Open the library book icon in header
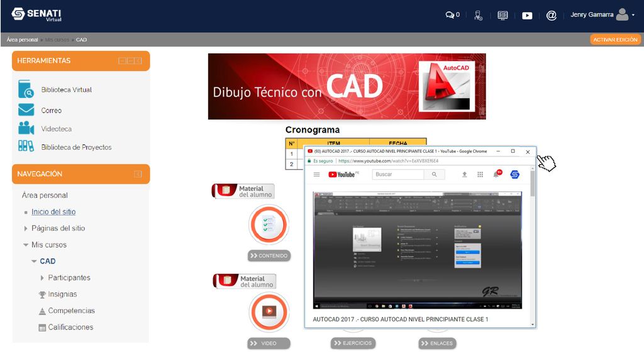 point(502,15)
